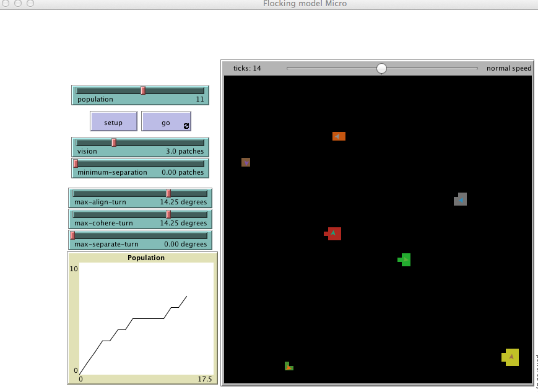Click the window close button
The width and height of the screenshot is (538, 392).
[6, 4]
